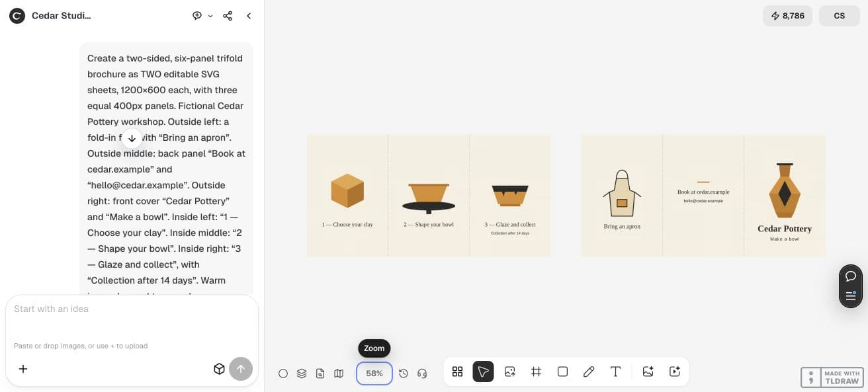The height and width of the screenshot is (392, 868).
Task: Select the pointer/select tool in toolbar
Action: [x=483, y=372]
